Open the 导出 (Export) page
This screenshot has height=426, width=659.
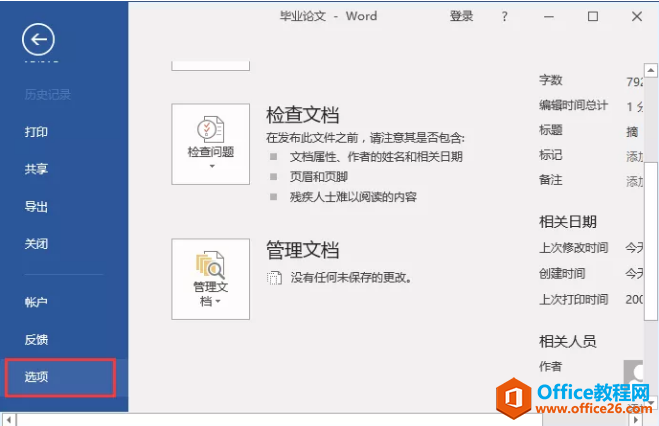pos(36,206)
